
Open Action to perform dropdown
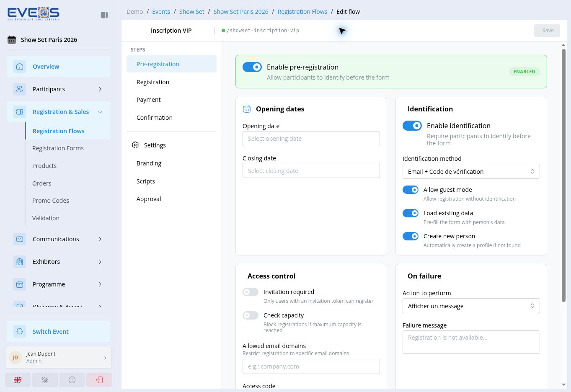pyautogui.click(x=471, y=306)
